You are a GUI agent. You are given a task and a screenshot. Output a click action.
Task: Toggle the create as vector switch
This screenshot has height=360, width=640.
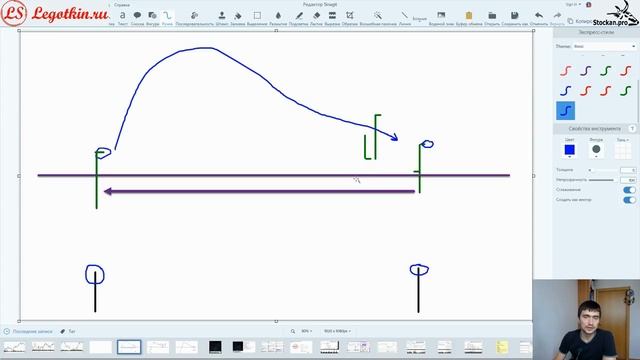point(629,200)
